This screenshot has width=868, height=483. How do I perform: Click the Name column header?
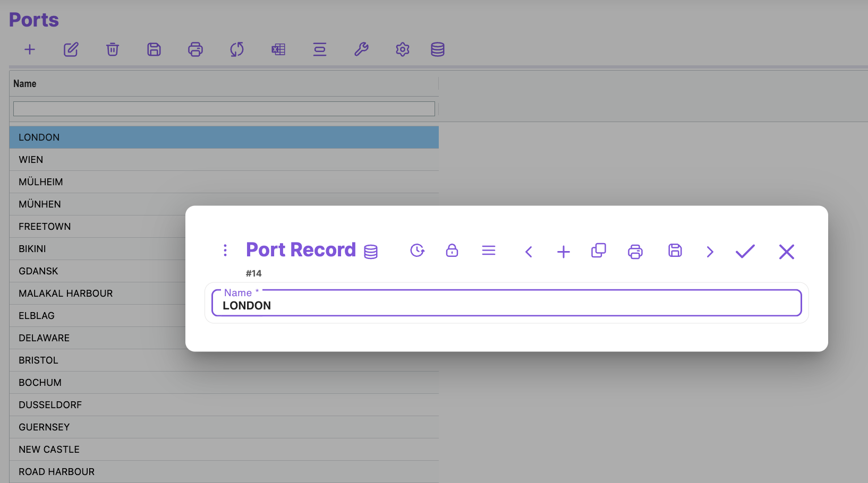click(25, 84)
